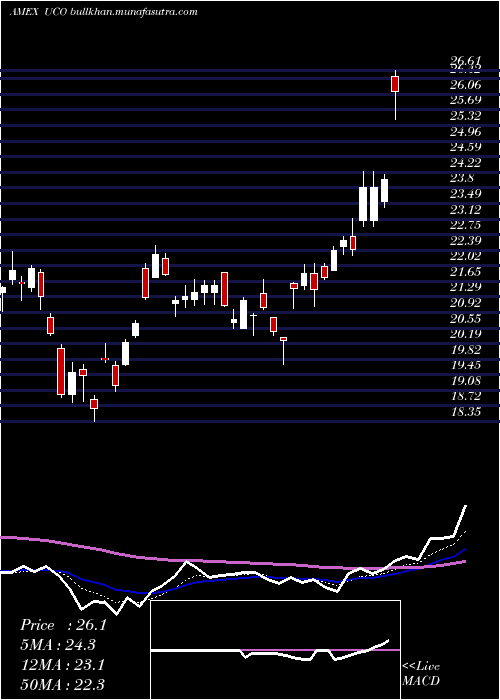Click the long red candle near 19.45

[61, 371]
